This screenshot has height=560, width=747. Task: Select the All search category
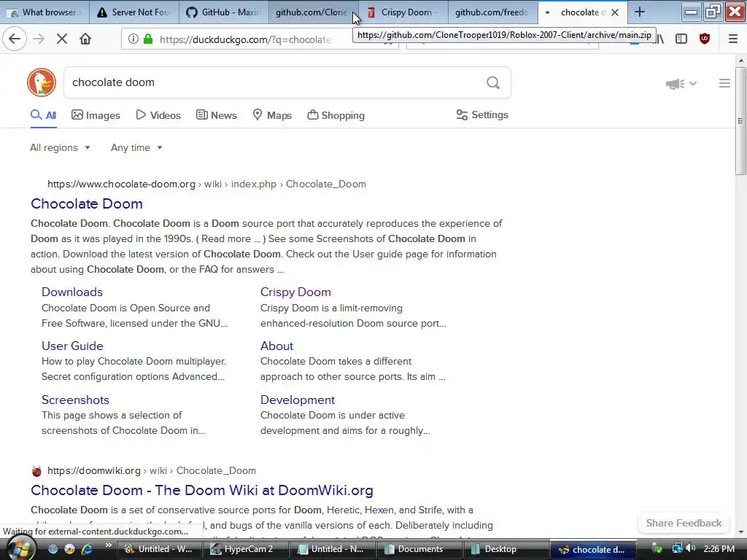click(x=43, y=115)
